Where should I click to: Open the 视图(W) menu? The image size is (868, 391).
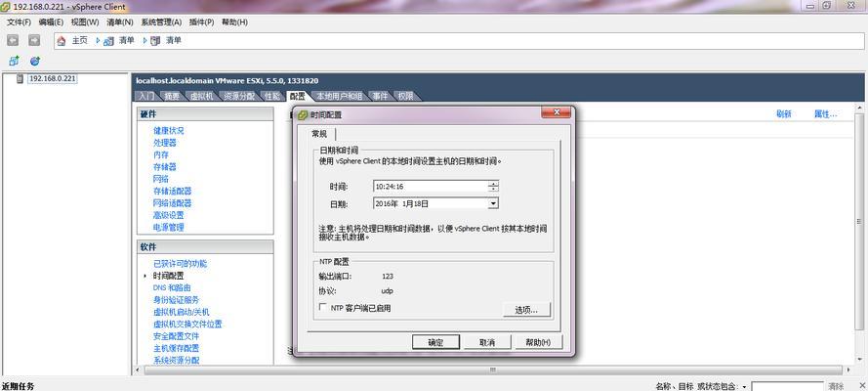click(x=85, y=22)
